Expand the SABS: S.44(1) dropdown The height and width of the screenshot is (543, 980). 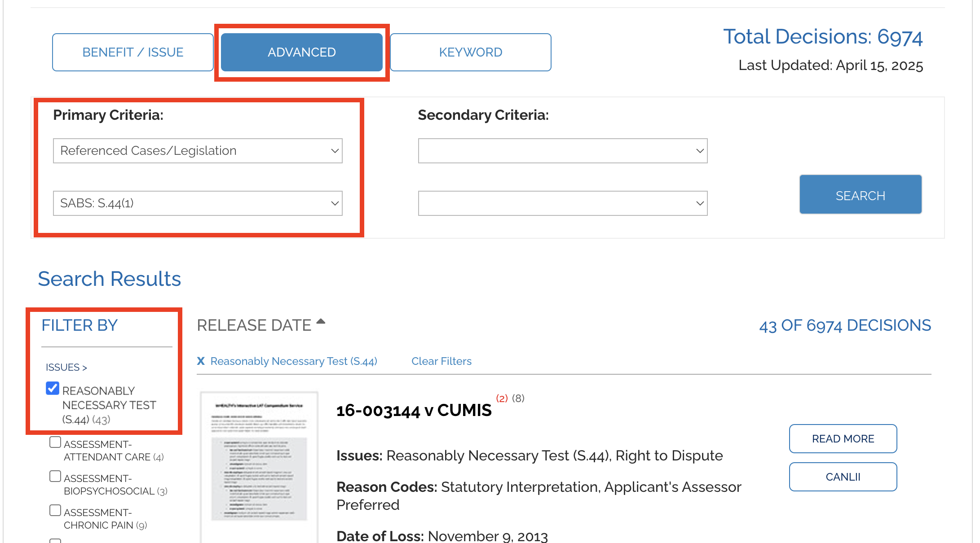pos(198,203)
